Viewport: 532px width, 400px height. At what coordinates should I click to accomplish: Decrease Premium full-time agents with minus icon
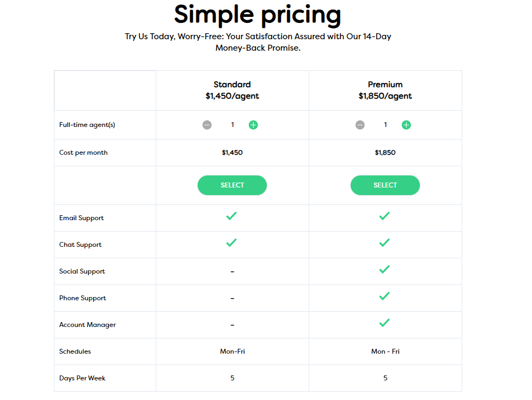(x=360, y=124)
